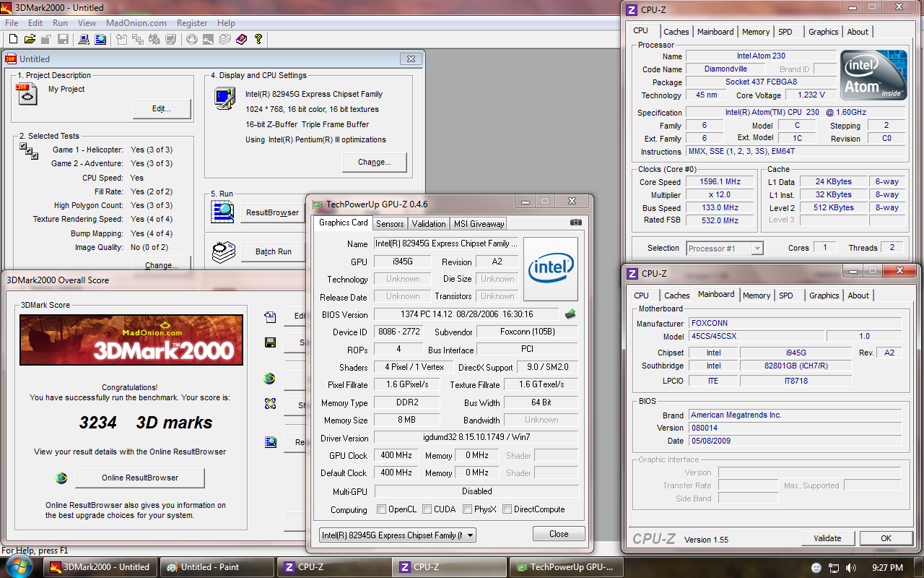
Task: Click the floppy disk icon in Overall Score window
Action: tap(271, 342)
